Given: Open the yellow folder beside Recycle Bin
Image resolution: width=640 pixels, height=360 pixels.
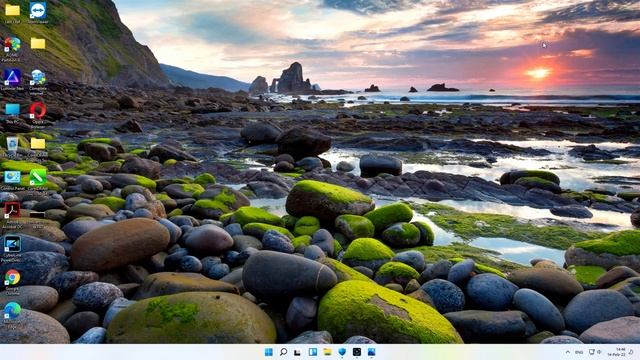Looking at the screenshot, I should pos(38,143).
